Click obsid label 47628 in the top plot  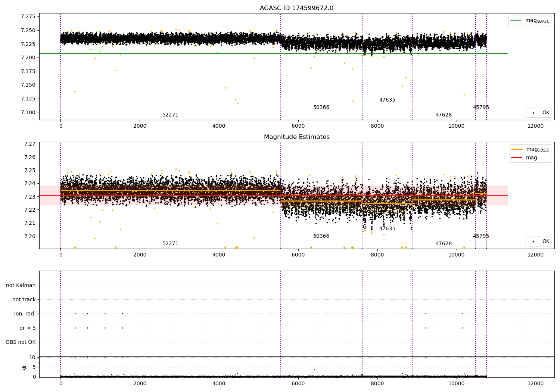tap(444, 115)
